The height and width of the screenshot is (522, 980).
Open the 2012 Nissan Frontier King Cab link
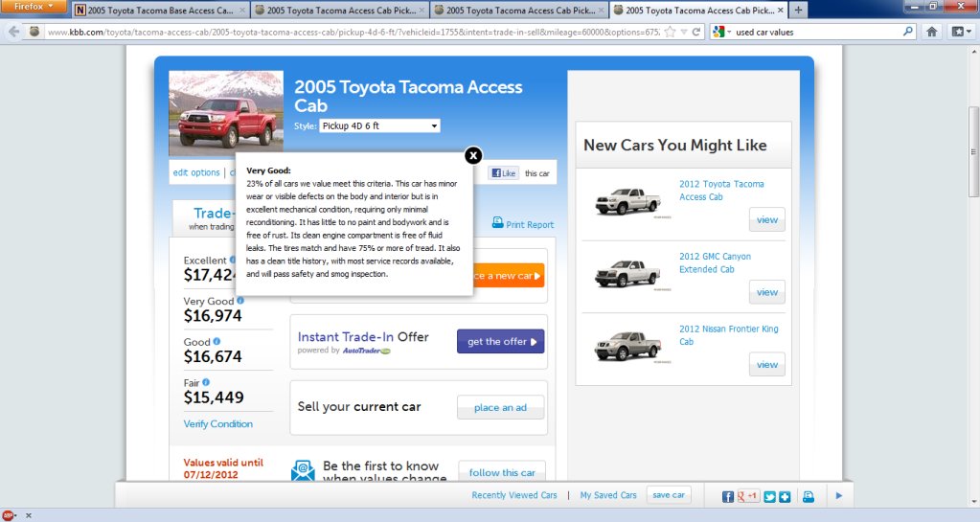[x=729, y=335]
